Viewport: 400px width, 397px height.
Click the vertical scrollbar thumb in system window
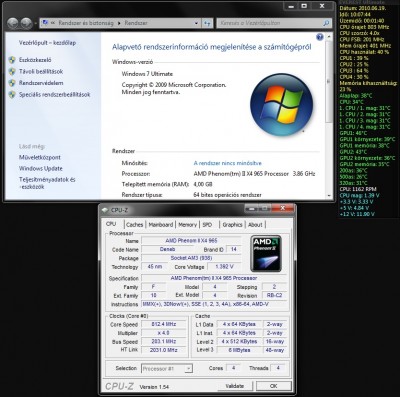(329, 81)
